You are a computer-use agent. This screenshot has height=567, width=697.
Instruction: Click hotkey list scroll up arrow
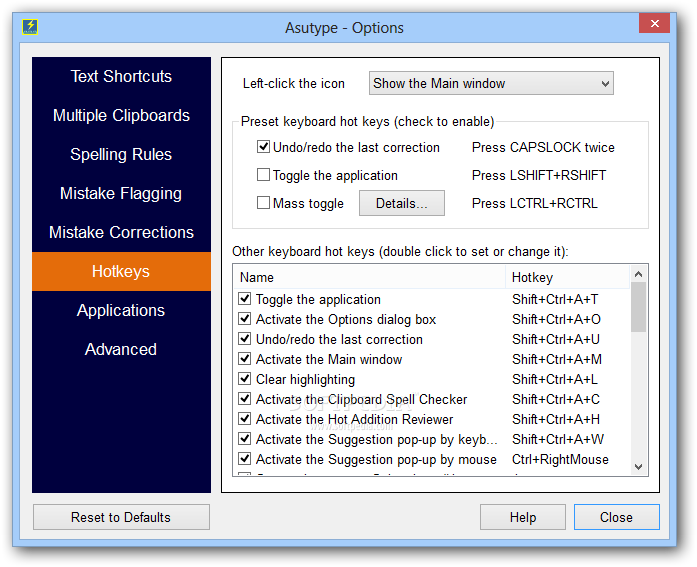[x=638, y=274]
